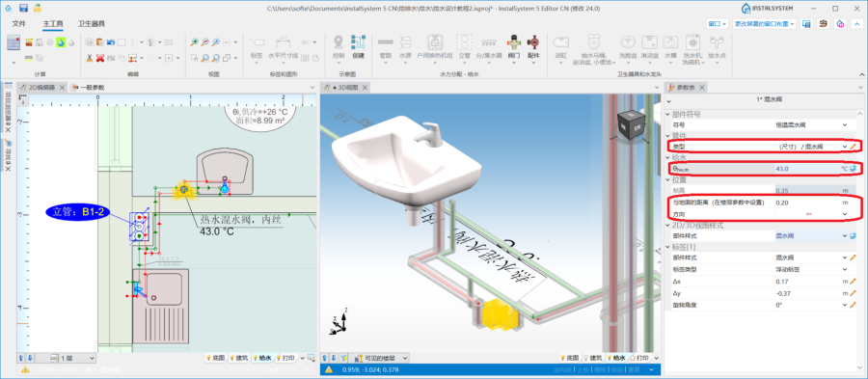Click the red X delete icon
The width and height of the screenshot is (868, 379).
click(x=100, y=58)
